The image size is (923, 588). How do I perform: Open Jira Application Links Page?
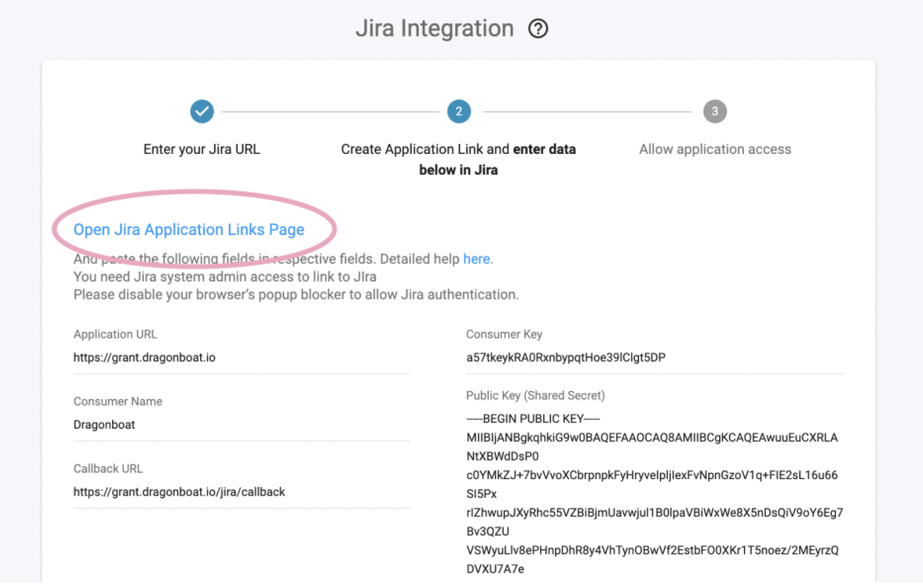189,229
